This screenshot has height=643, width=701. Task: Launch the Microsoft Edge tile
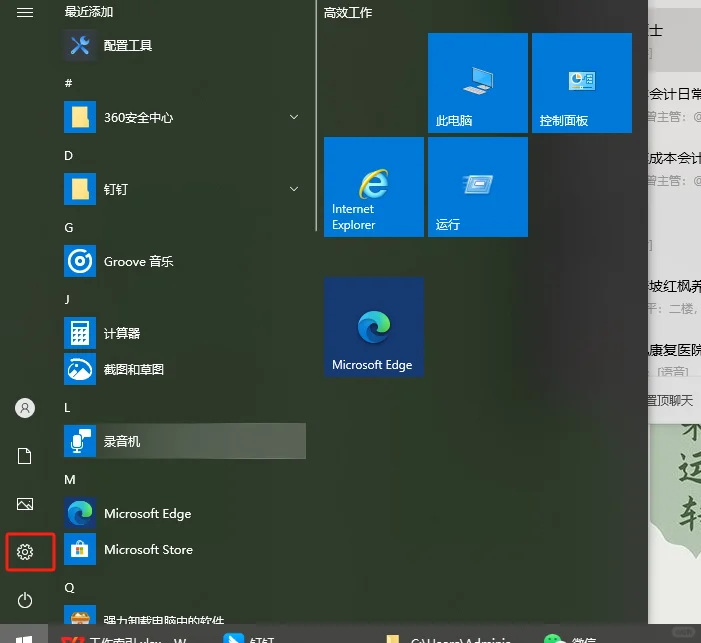coord(374,327)
